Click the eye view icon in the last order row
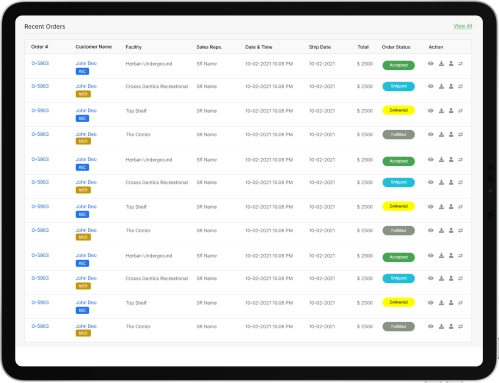Viewport: 499px width, 383px height. [431, 326]
